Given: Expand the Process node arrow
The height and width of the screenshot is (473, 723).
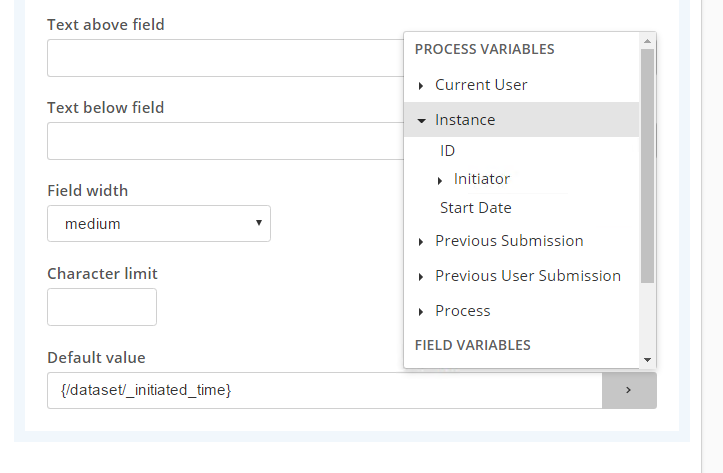Looking at the screenshot, I should pyautogui.click(x=421, y=312).
